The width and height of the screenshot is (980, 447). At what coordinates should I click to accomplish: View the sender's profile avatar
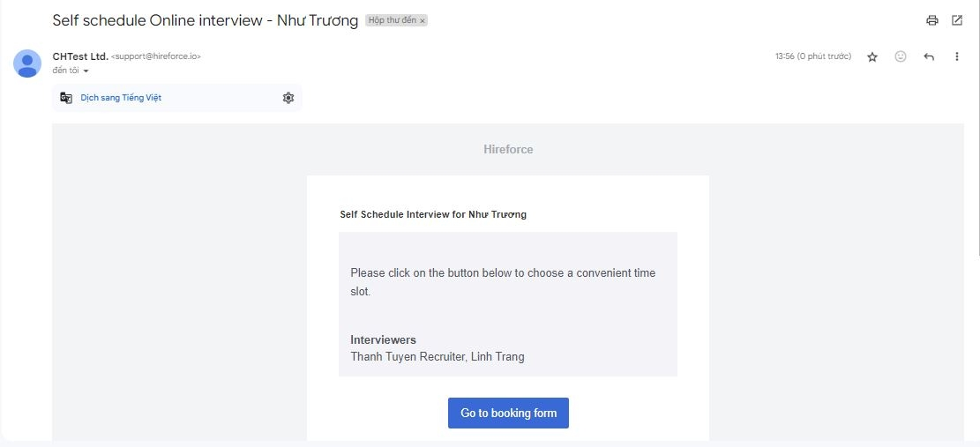[27, 63]
